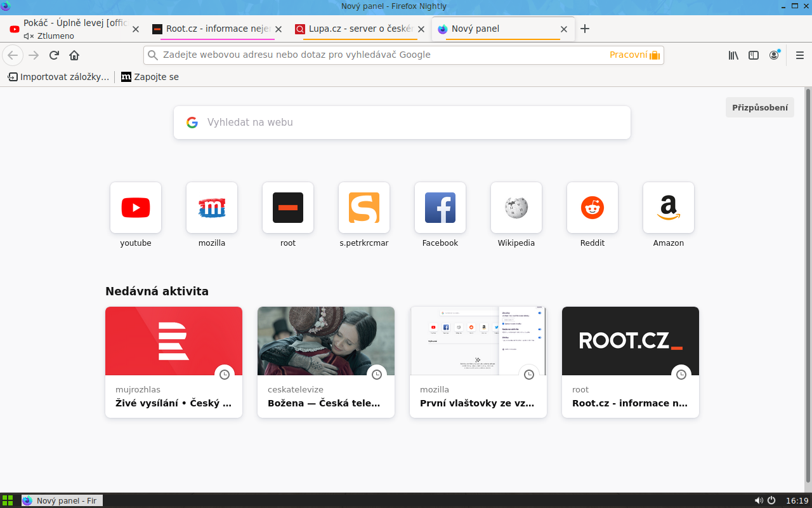Click the Nedávná aktivita heading
Screen dimensions: 812x508
tap(157, 291)
